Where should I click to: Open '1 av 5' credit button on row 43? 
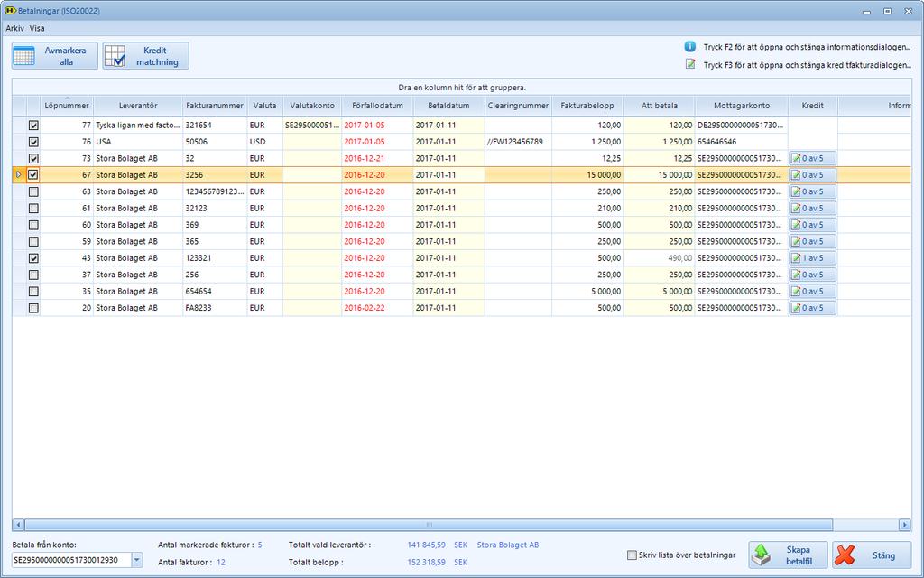coord(813,257)
